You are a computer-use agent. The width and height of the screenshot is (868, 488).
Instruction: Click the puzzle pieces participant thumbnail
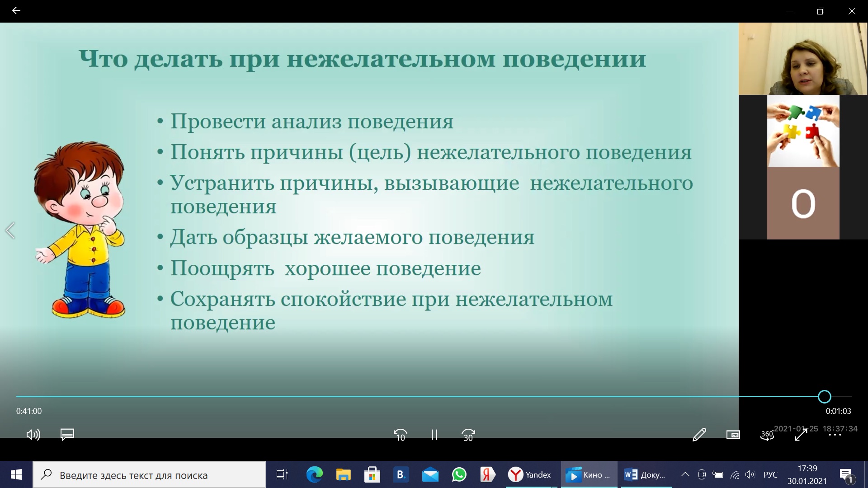click(803, 131)
